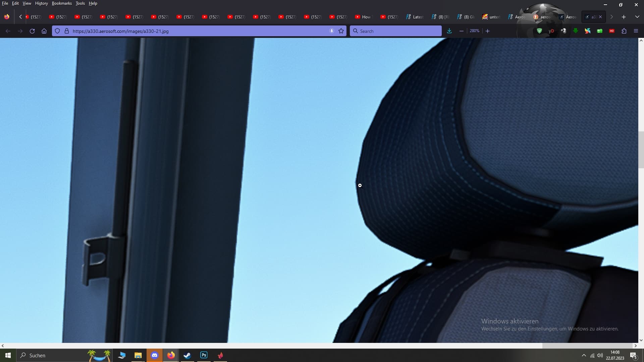Zoom in with the plus button
The height and width of the screenshot is (362, 644).
click(x=488, y=31)
